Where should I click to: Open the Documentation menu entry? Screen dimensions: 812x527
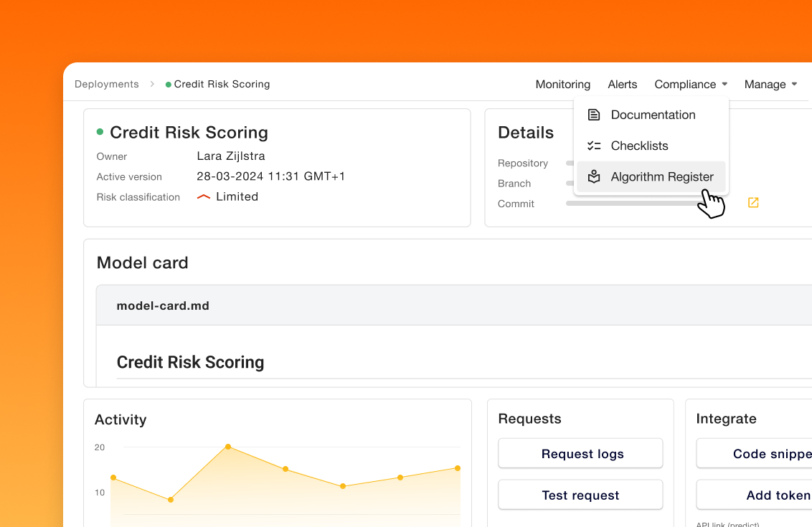651,115
